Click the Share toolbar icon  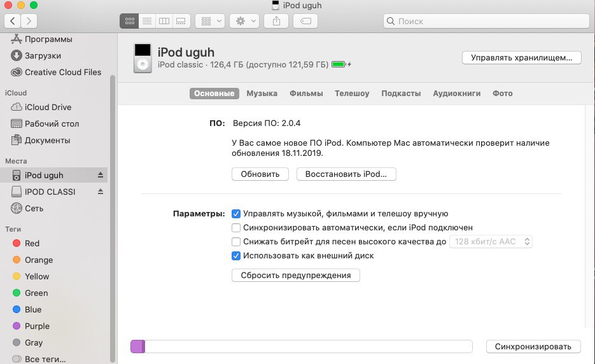tap(276, 21)
